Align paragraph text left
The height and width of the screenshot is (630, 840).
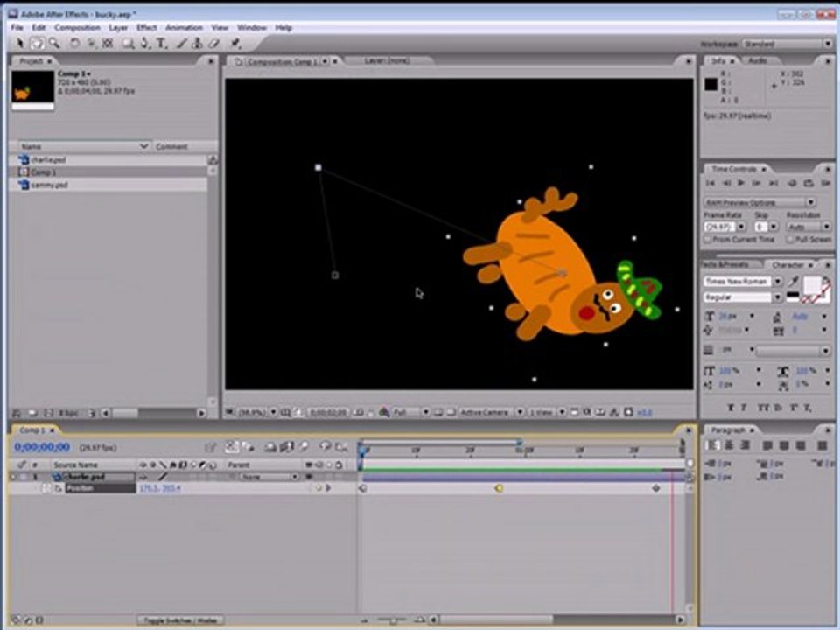pos(712,445)
